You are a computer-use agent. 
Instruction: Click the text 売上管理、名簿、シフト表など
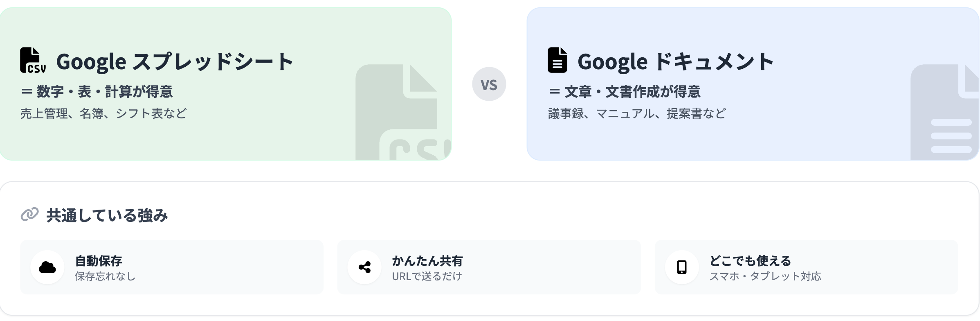[103, 113]
